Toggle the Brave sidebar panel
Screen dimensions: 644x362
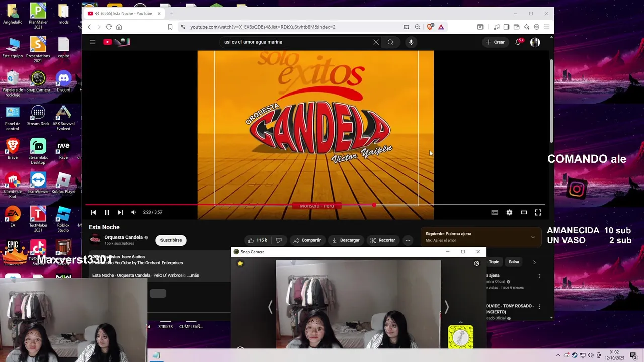click(507, 27)
